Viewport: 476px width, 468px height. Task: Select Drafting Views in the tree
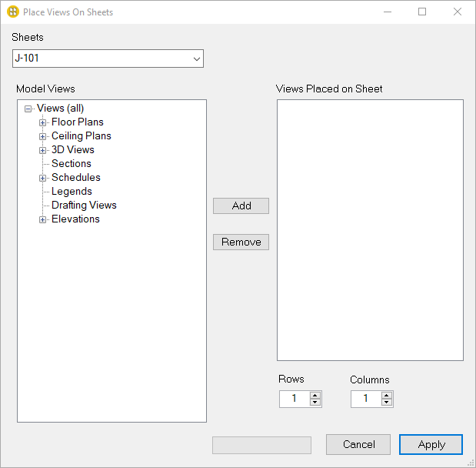click(84, 206)
